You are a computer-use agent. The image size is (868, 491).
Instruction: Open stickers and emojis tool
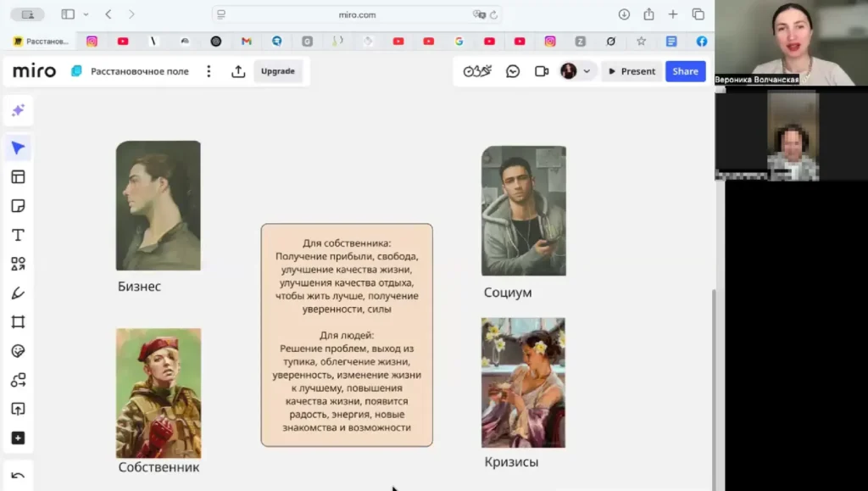tap(18, 351)
